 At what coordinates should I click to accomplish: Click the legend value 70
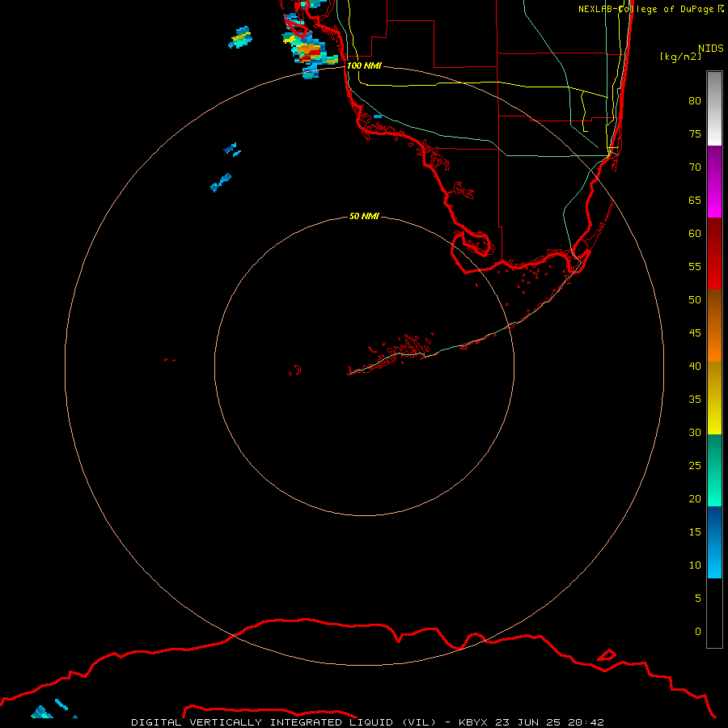click(x=695, y=167)
